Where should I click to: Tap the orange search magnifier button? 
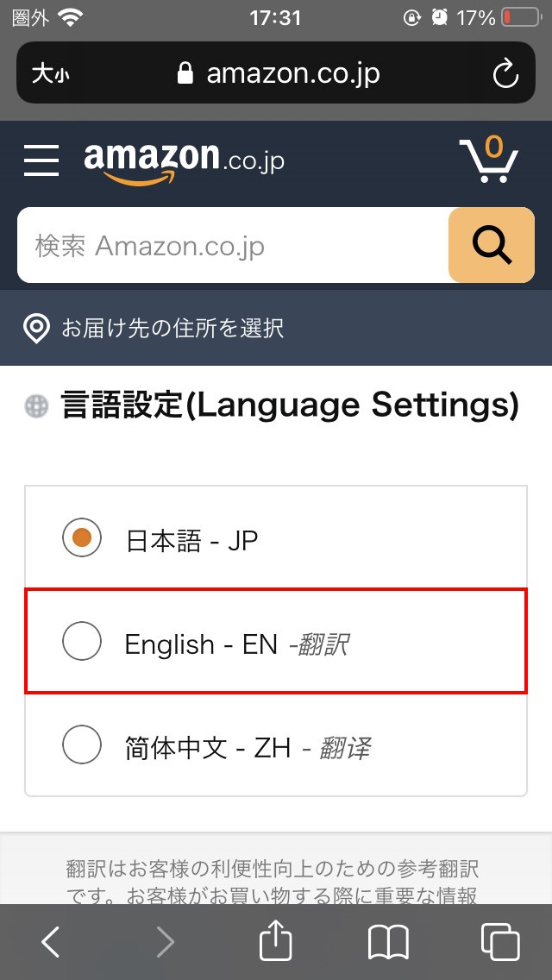[x=491, y=246]
